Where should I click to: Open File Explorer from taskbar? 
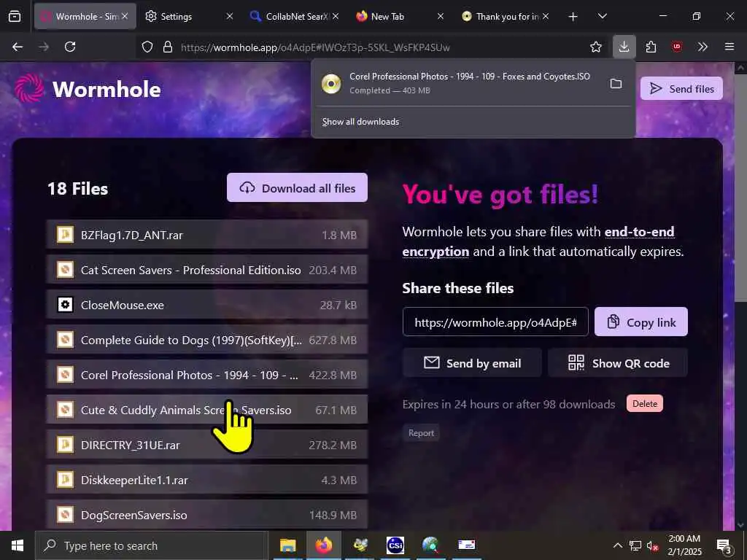[287, 545]
